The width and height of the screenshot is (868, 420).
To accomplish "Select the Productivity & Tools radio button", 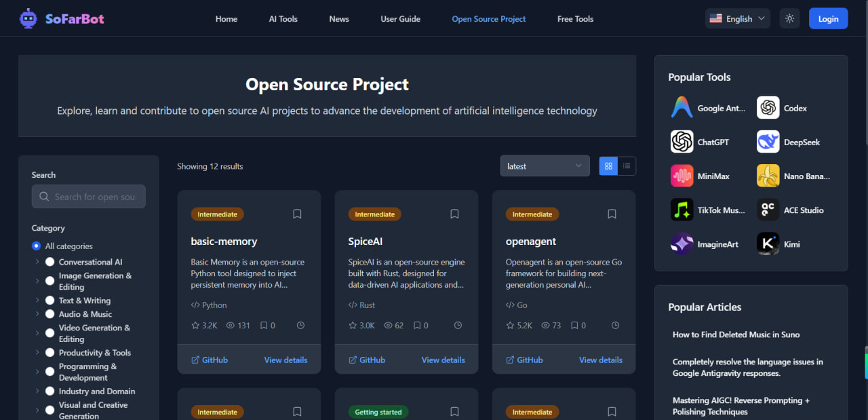I will [x=50, y=352].
